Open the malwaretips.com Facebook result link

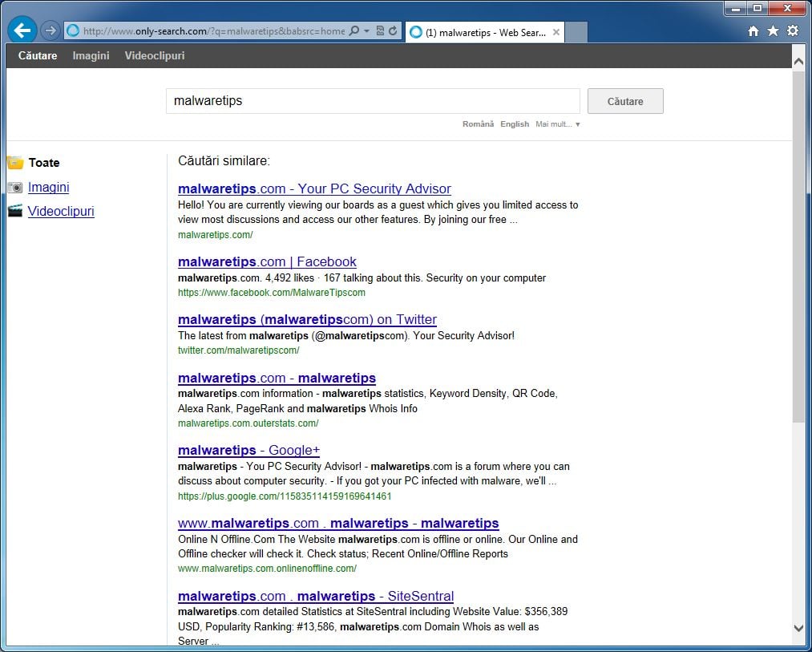pos(267,261)
